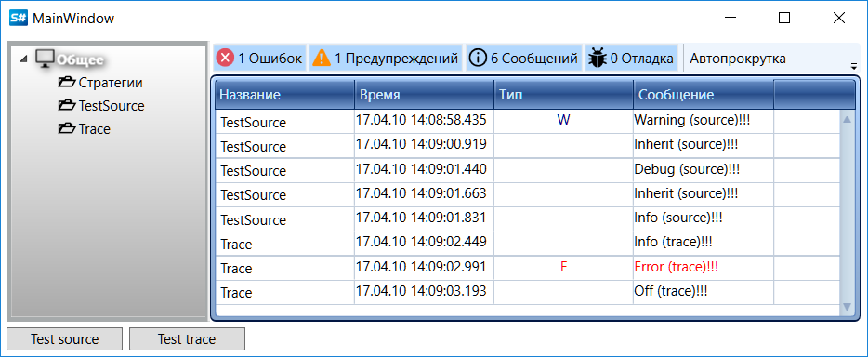
Task: Click the red error circle icon
Action: click(x=225, y=58)
